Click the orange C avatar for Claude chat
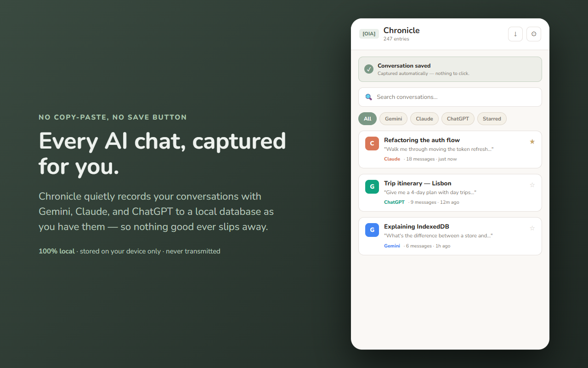The height and width of the screenshot is (368, 588). pos(372,144)
